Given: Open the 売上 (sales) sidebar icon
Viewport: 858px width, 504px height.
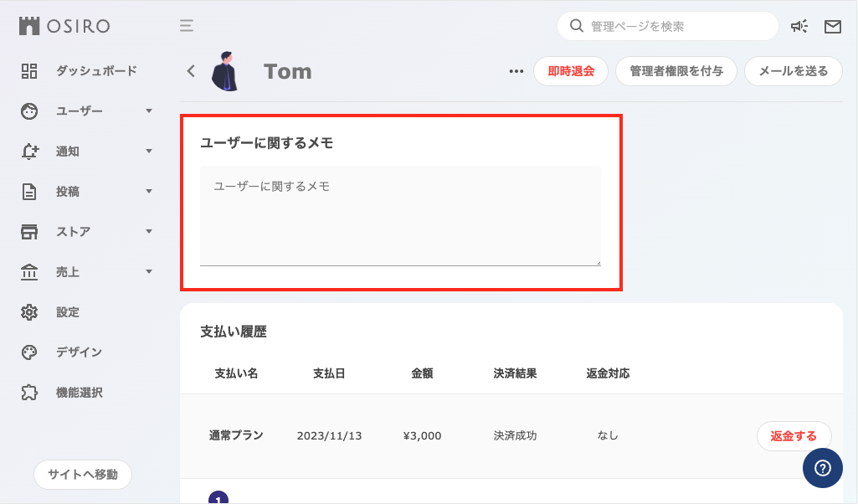Looking at the screenshot, I should 29,272.
